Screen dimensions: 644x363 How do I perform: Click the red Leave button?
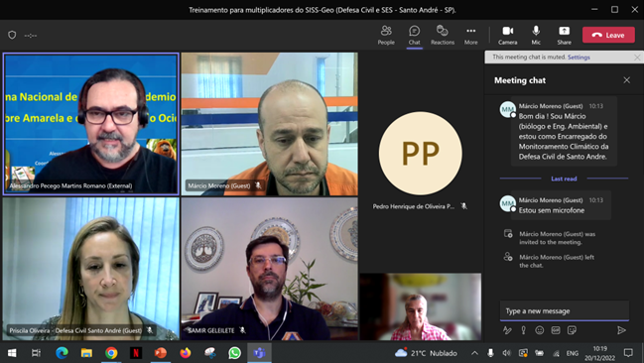tap(608, 35)
